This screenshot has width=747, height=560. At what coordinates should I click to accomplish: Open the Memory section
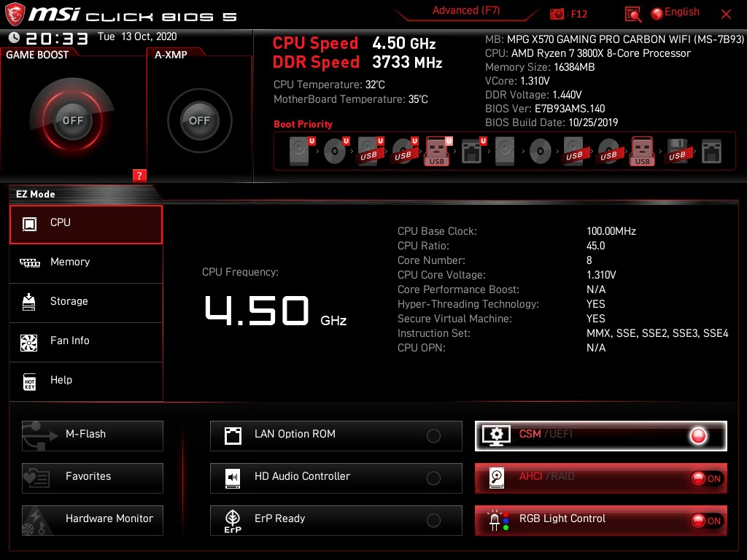[86, 263]
